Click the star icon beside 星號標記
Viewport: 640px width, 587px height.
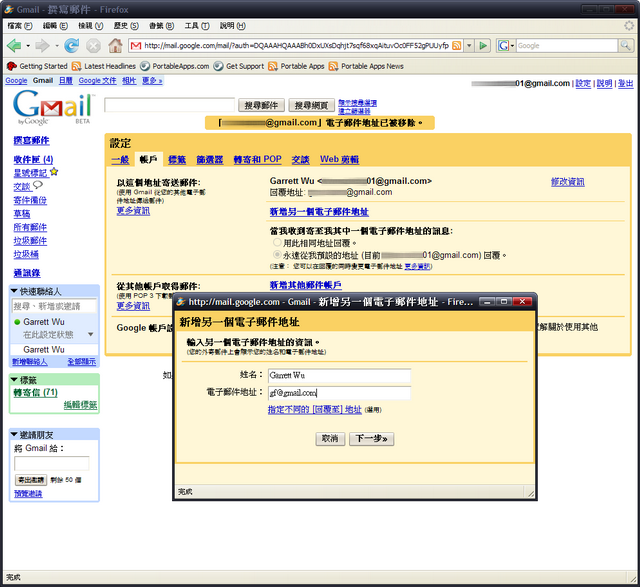coord(54,172)
